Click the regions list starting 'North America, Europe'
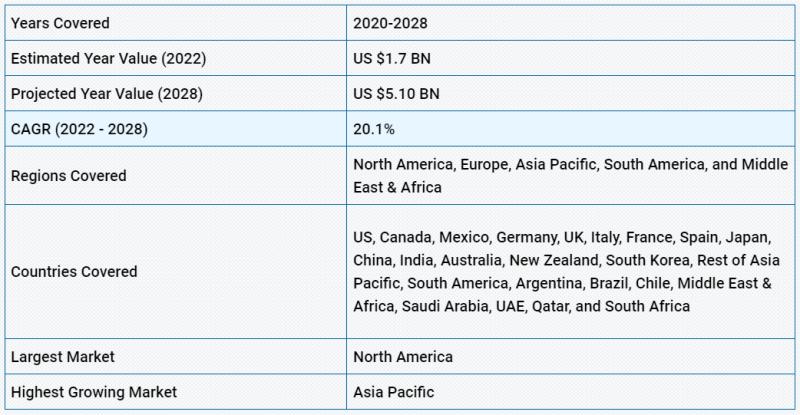 point(570,164)
